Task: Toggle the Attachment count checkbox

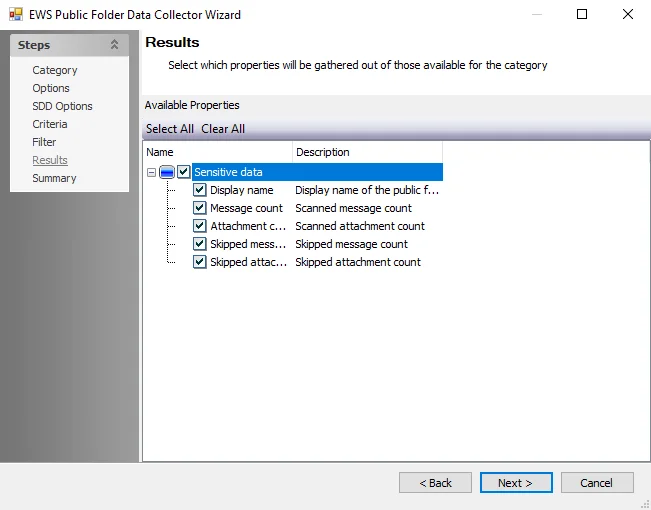Action: pyautogui.click(x=199, y=226)
